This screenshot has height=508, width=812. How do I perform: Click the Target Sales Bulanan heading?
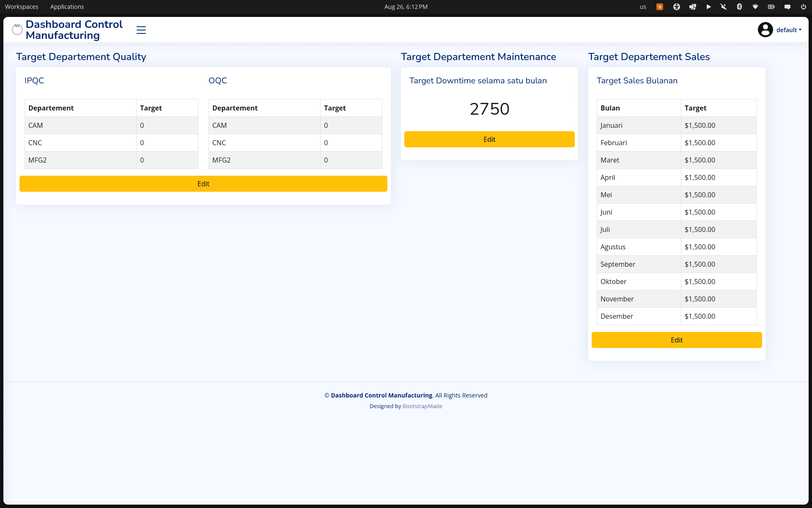tap(637, 80)
